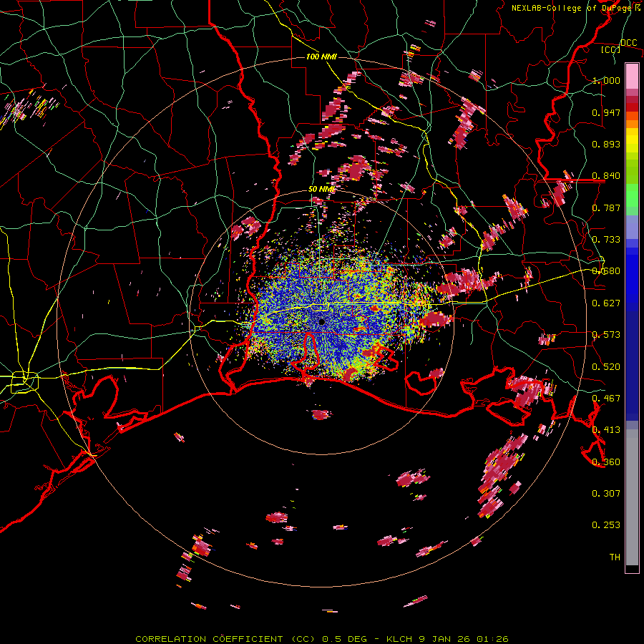
Task: Click the 50 NMI range ring label
Action: (x=321, y=189)
